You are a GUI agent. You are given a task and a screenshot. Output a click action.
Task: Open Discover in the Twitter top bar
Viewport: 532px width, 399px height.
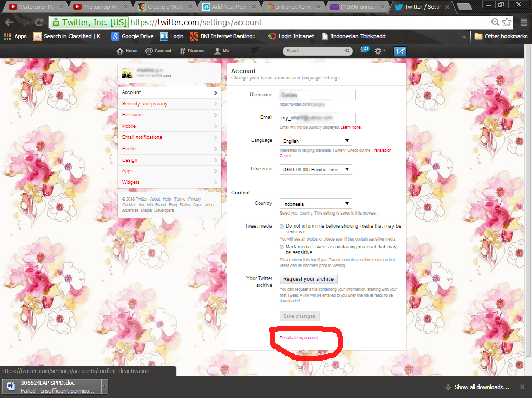point(192,51)
